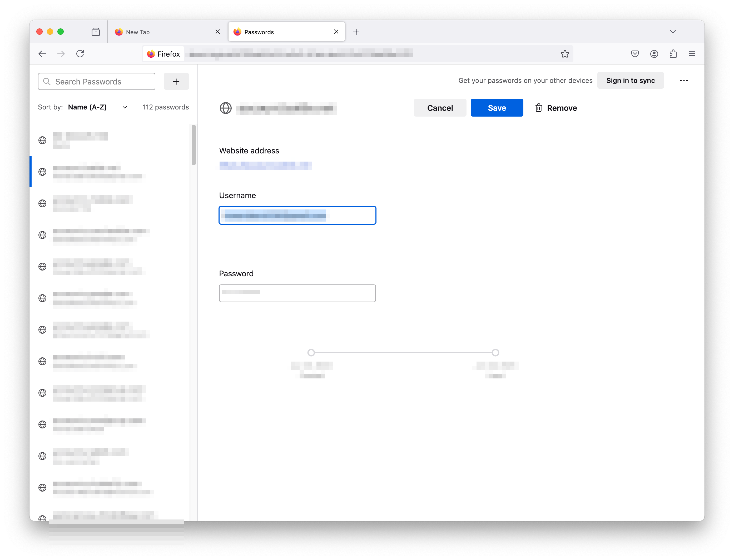Close the New Tab tab
This screenshot has width=734, height=560.
point(217,32)
